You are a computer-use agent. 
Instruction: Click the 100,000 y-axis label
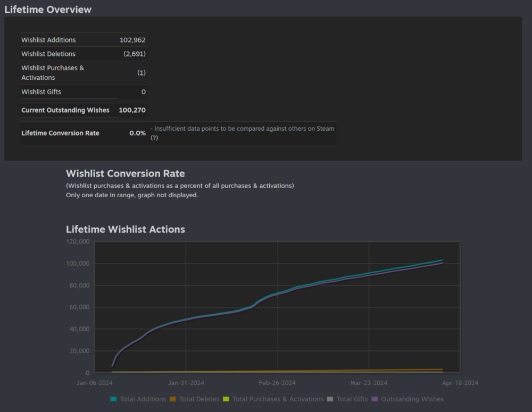tap(78, 264)
